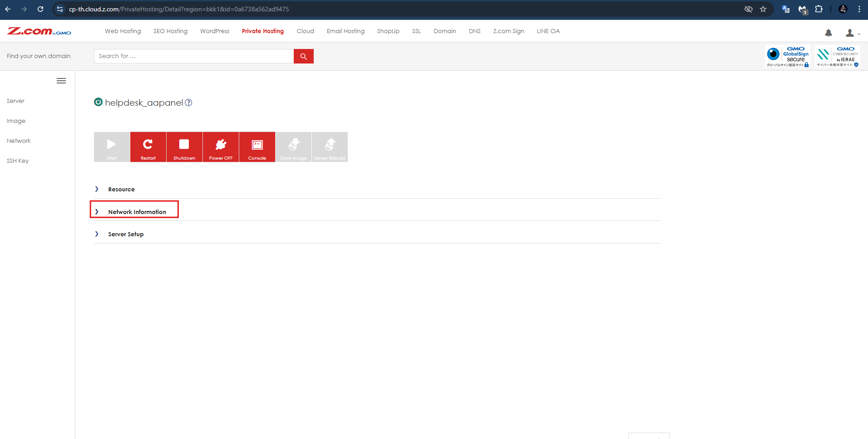Open the Domain menu item
The width and height of the screenshot is (868, 439).
[x=445, y=31]
